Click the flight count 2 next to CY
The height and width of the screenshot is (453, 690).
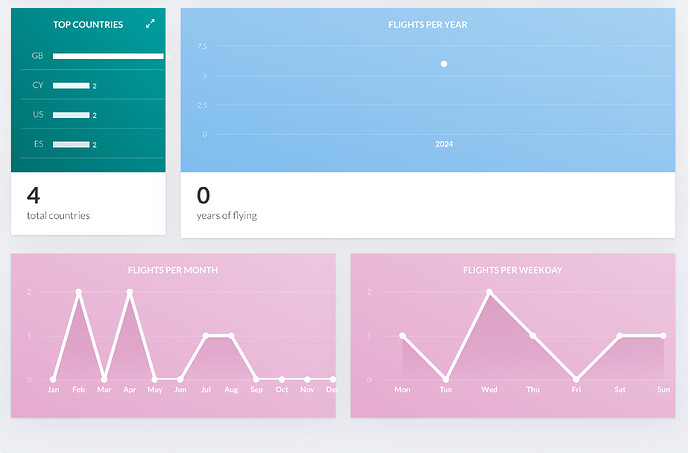94,86
